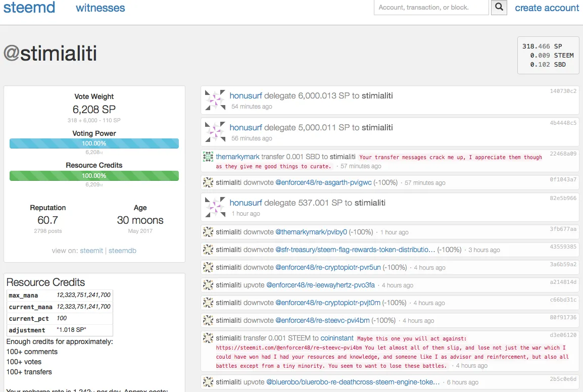
Task: Select the 318.466 SP balance text
Action: pos(542,46)
